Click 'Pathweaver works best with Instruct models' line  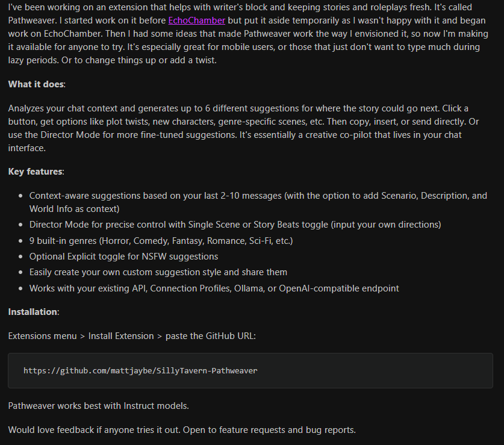coord(98,406)
